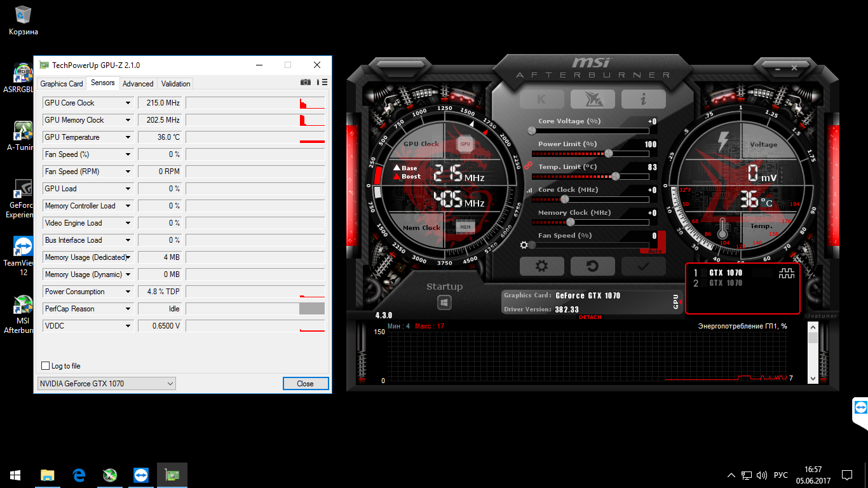Open the GPU Memory Clock sensor dropdown
Image resolution: width=868 pixels, height=488 pixels.
point(128,120)
